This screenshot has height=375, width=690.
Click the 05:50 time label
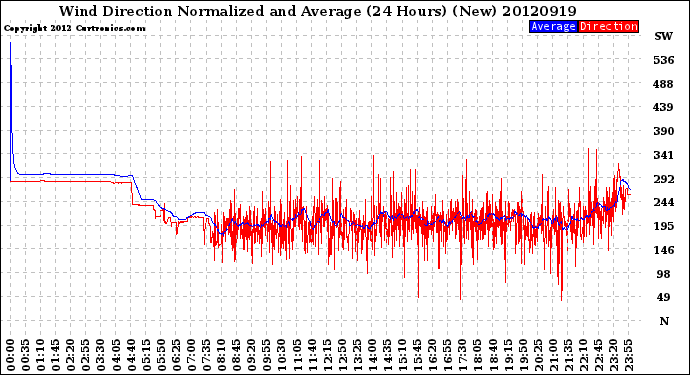coord(161,355)
